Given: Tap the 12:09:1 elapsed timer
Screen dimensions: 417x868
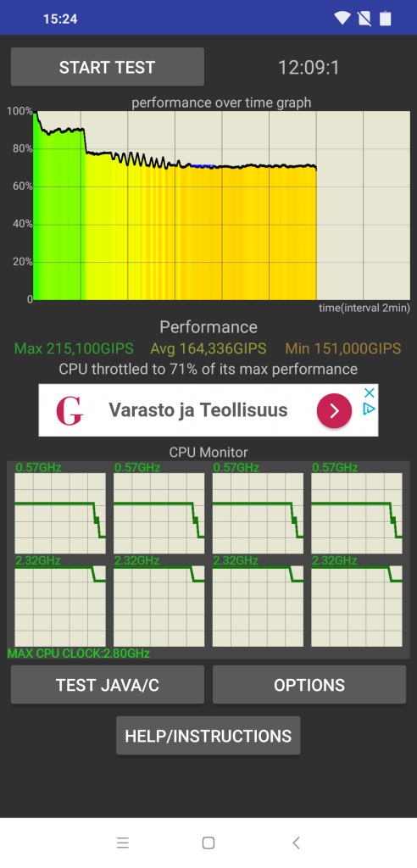Looking at the screenshot, I should (309, 68).
